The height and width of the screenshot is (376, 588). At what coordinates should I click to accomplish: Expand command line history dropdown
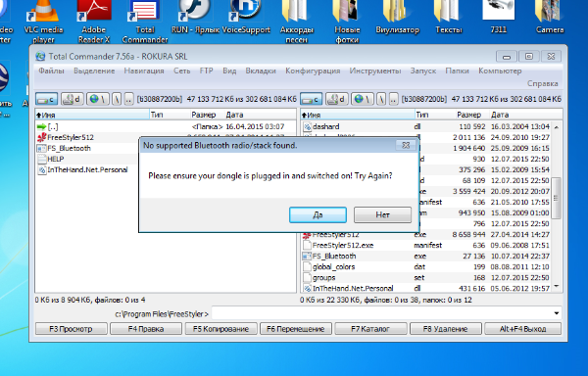pos(557,313)
